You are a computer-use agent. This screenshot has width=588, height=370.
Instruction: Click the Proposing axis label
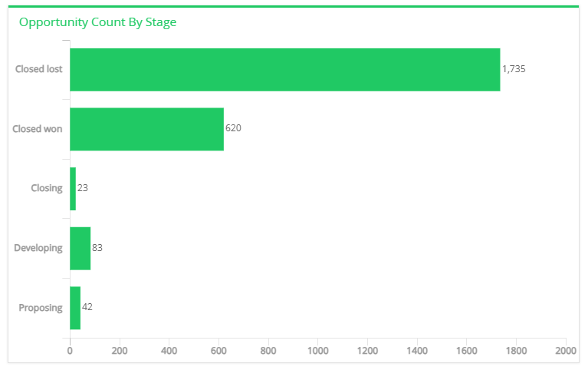point(41,308)
